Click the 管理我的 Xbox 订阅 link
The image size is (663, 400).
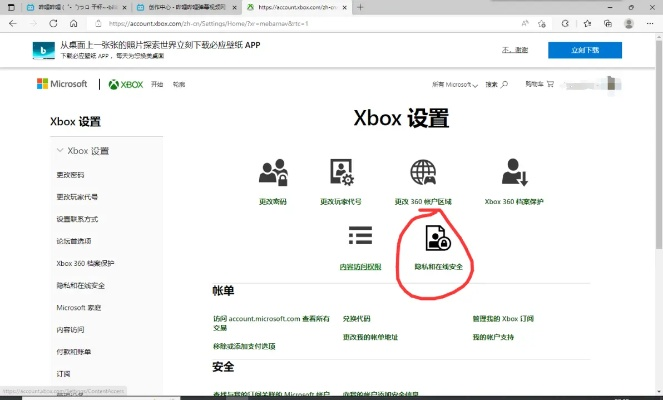503,319
